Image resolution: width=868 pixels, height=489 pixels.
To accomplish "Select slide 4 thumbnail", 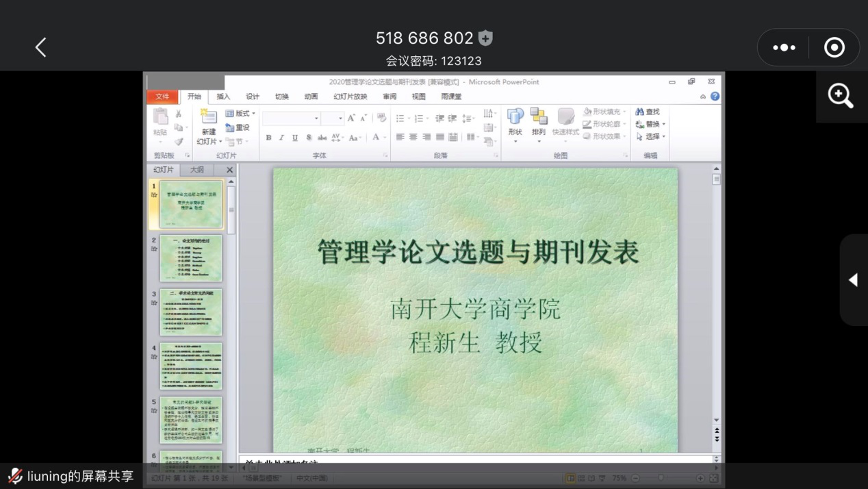I will coord(191,366).
